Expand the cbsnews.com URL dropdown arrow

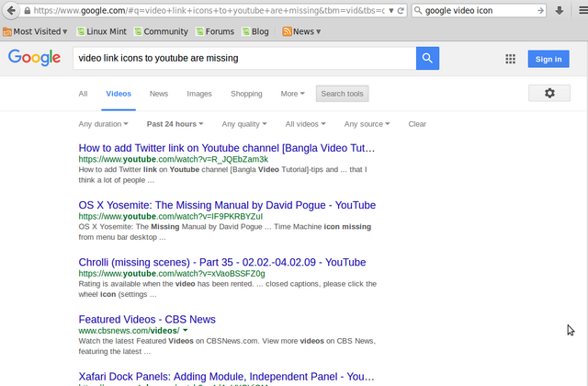pyautogui.click(x=186, y=331)
